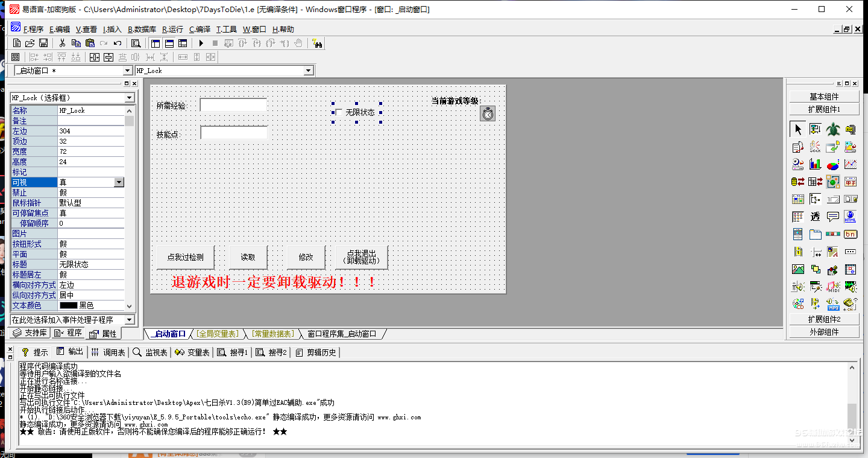This screenshot has width=868, height=458.
Task: Toggle the 无限状态 checkbox on the form
Action: [338, 112]
